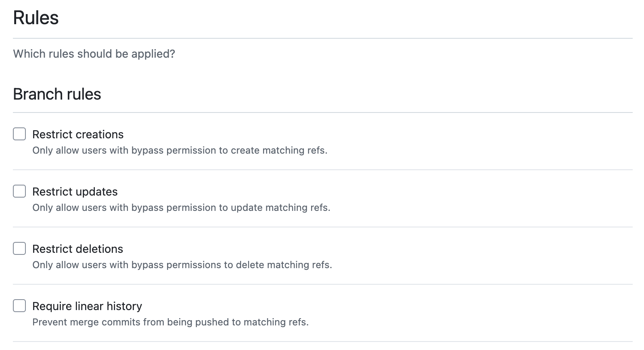Click the delete matching refs description text

coord(182,265)
